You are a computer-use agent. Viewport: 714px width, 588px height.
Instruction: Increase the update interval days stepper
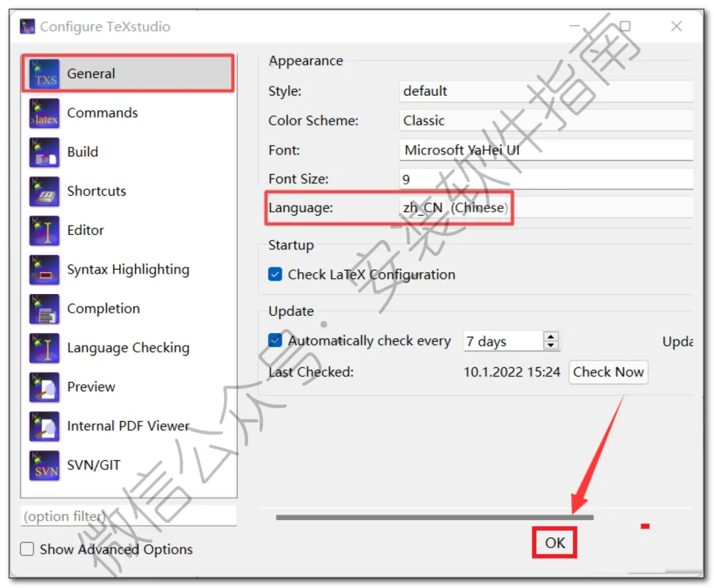click(x=551, y=336)
